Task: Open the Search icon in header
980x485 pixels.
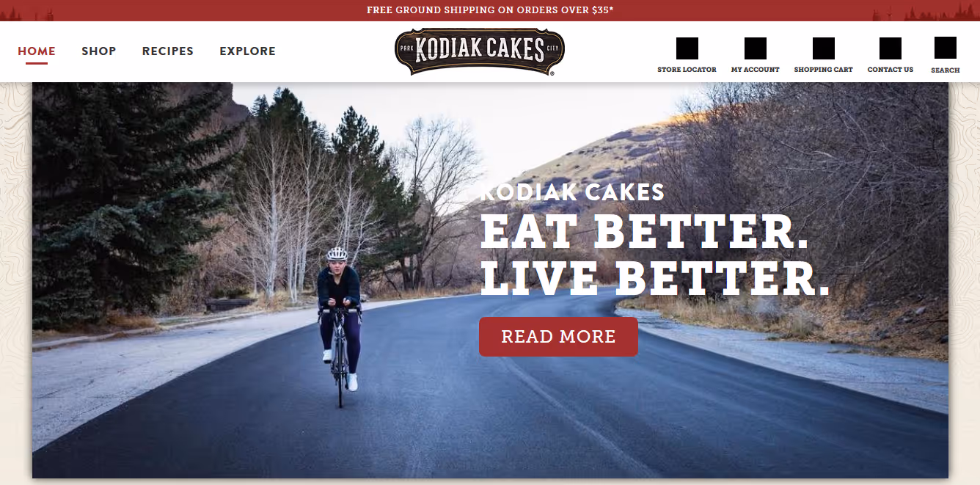Action: (x=946, y=48)
